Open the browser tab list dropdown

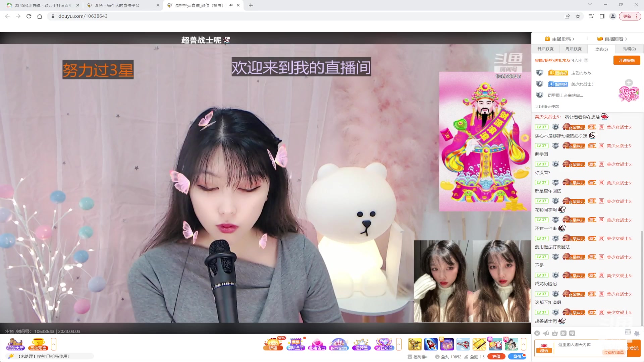click(x=590, y=5)
